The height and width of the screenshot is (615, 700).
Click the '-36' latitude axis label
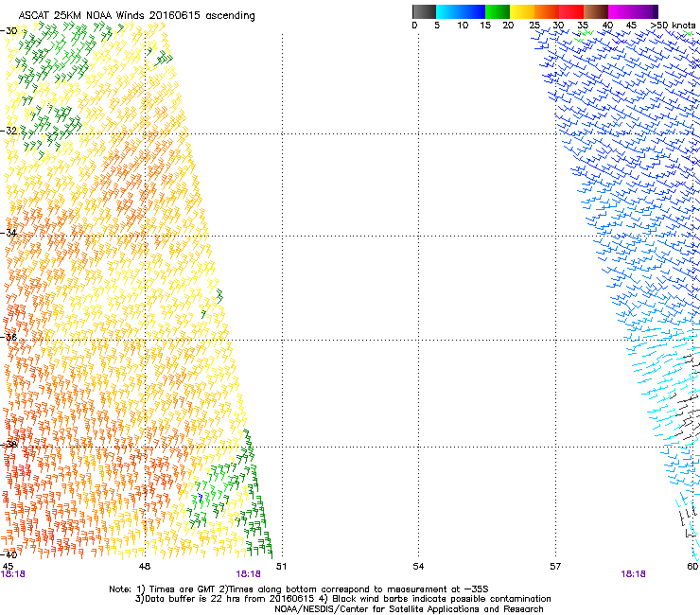coord(9,337)
